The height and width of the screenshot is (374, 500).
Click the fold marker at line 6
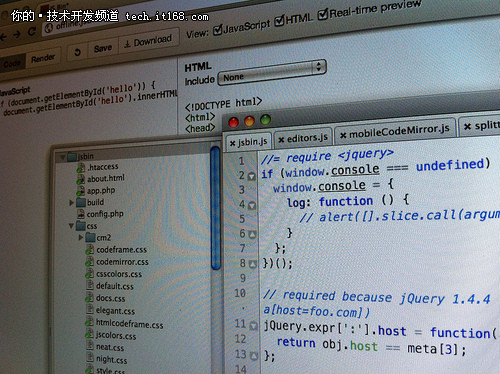pos(252,234)
